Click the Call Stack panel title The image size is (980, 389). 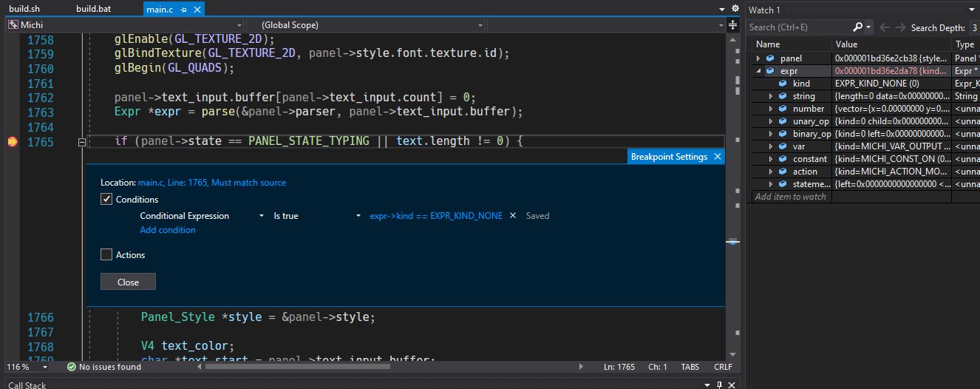27,385
